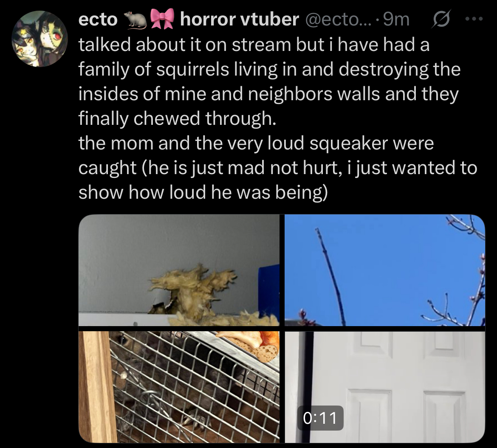Screen dimensions: 497x448
Task: Click the Grok slashed-circle icon
Action: (441, 20)
